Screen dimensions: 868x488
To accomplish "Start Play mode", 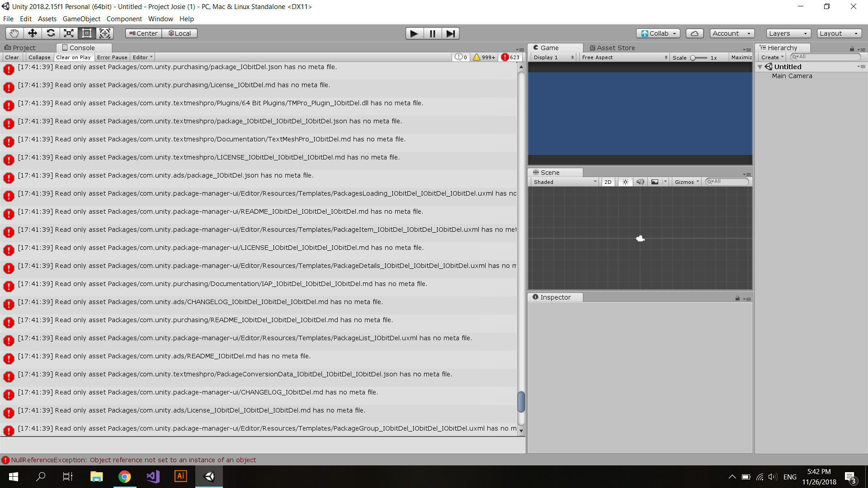I will click(414, 33).
